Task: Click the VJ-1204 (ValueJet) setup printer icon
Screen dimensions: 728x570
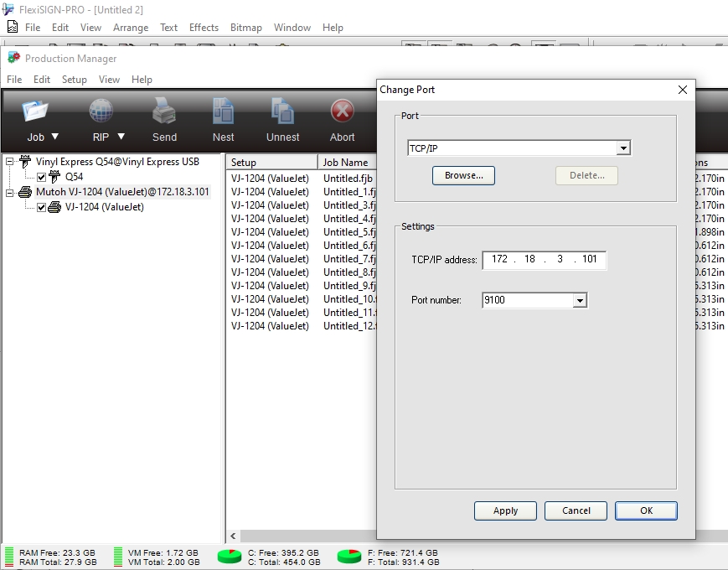Action: [x=54, y=207]
